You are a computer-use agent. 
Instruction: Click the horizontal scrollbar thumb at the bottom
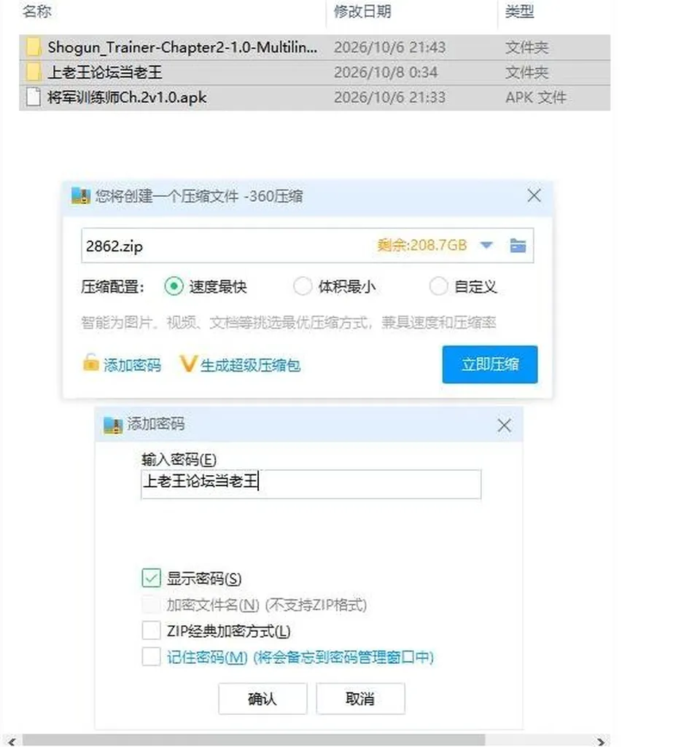[x=254, y=740]
